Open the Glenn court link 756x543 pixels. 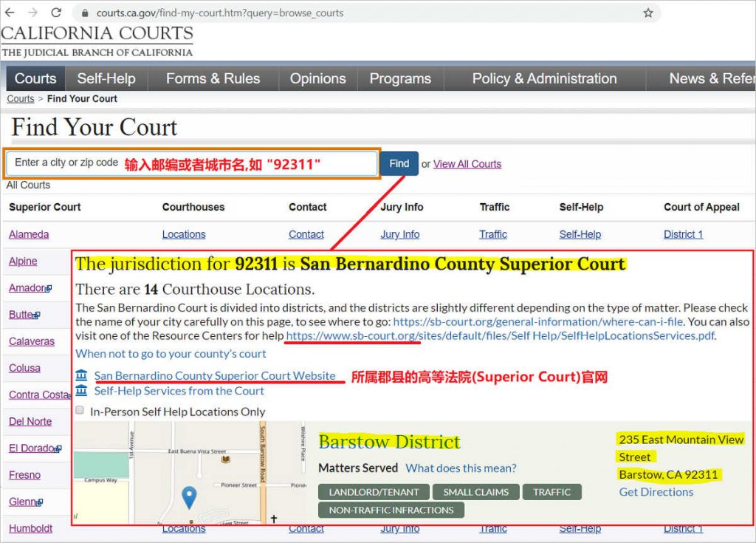(x=23, y=502)
